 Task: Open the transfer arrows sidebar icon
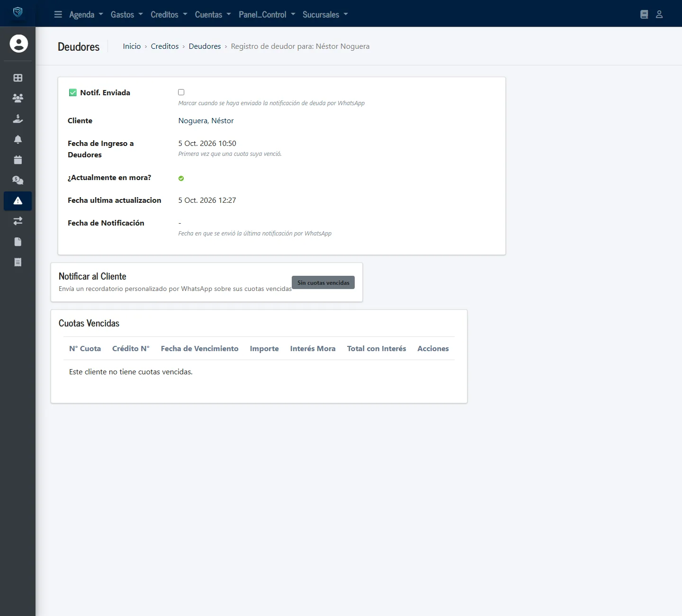pyautogui.click(x=18, y=221)
